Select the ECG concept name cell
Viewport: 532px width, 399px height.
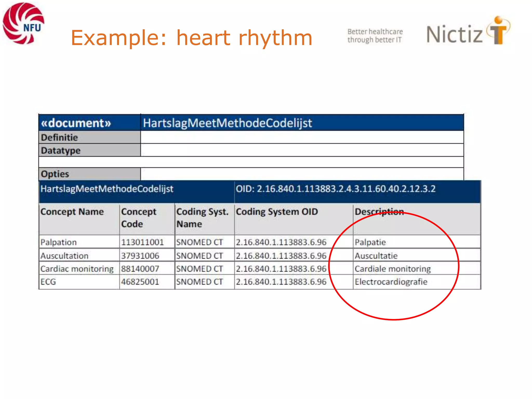point(79,282)
